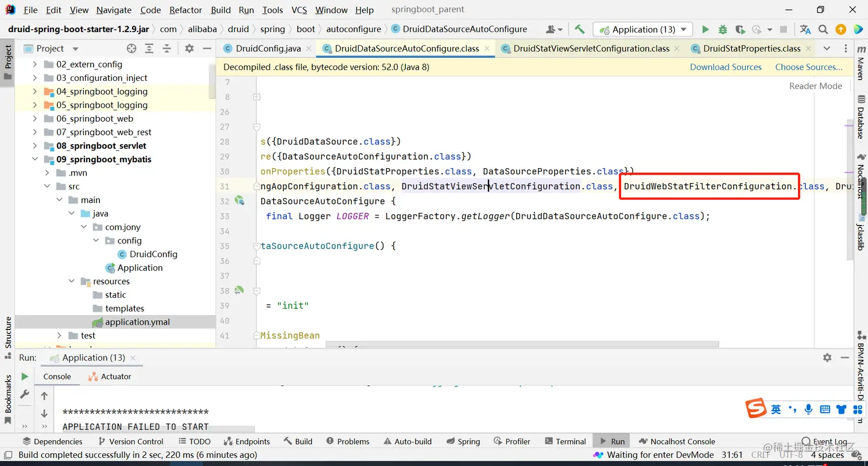Click the Sogou input method S logo

[756, 409]
